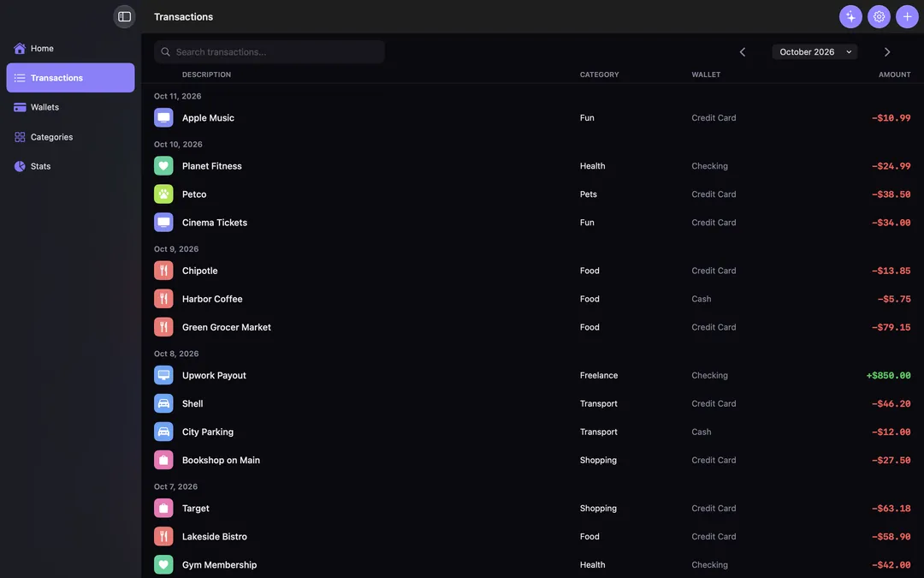Click the Upwork Payout monitor icon
The image size is (924, 578).
(x=163, y=375)
